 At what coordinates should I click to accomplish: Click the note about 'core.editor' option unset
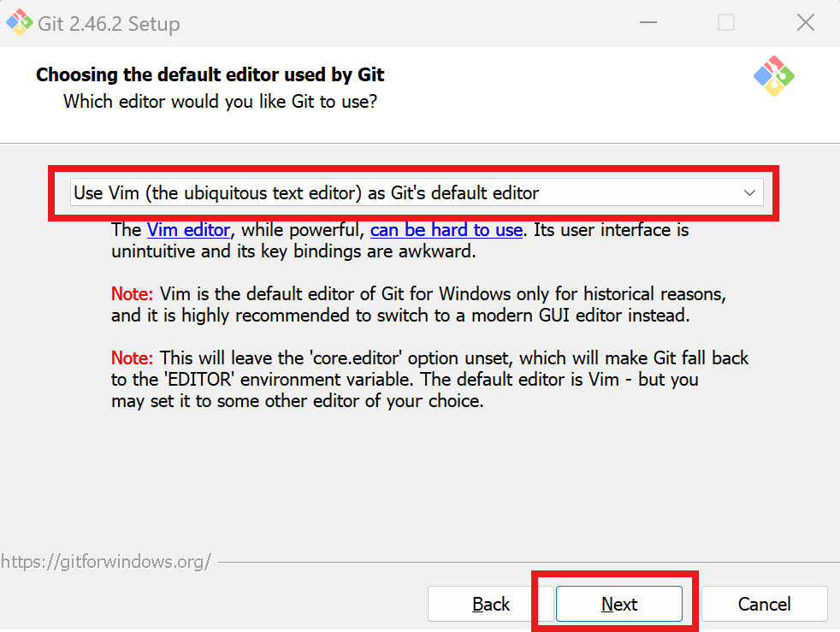(429, 379)
